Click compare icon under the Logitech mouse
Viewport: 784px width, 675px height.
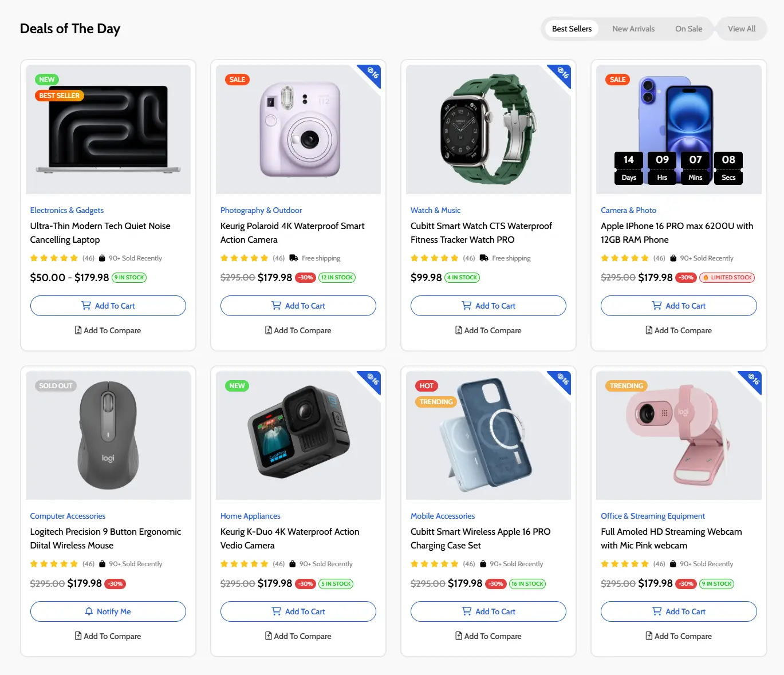pos(78,636)
